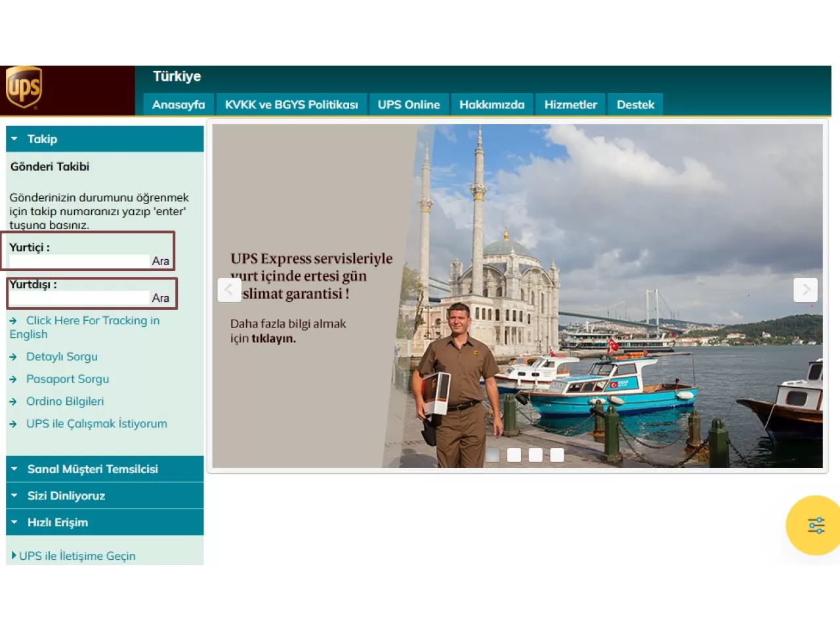Image resolution: width=840 pixels, height=630 pixels.
Task: Open the Hizmetler menu tab
Action: point(570,104)
